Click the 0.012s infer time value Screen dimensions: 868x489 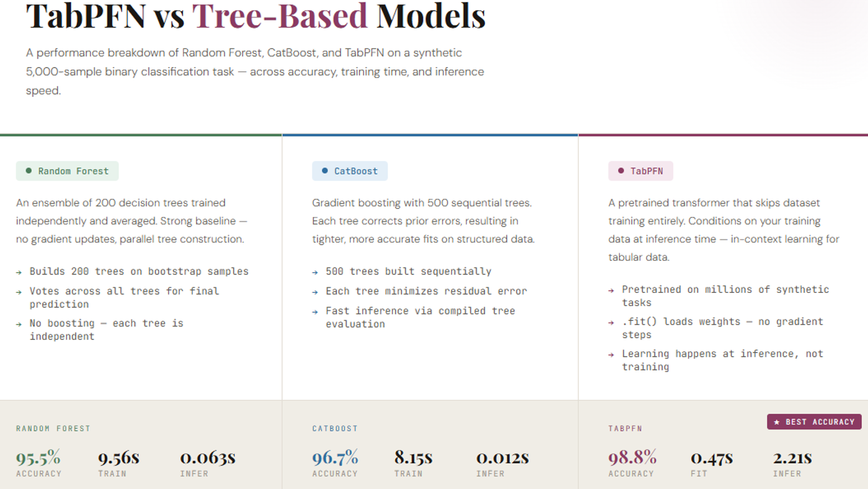(503, 458)
